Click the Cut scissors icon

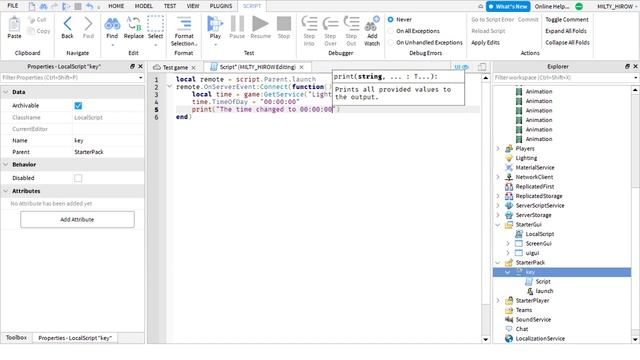tap(31, 20)
